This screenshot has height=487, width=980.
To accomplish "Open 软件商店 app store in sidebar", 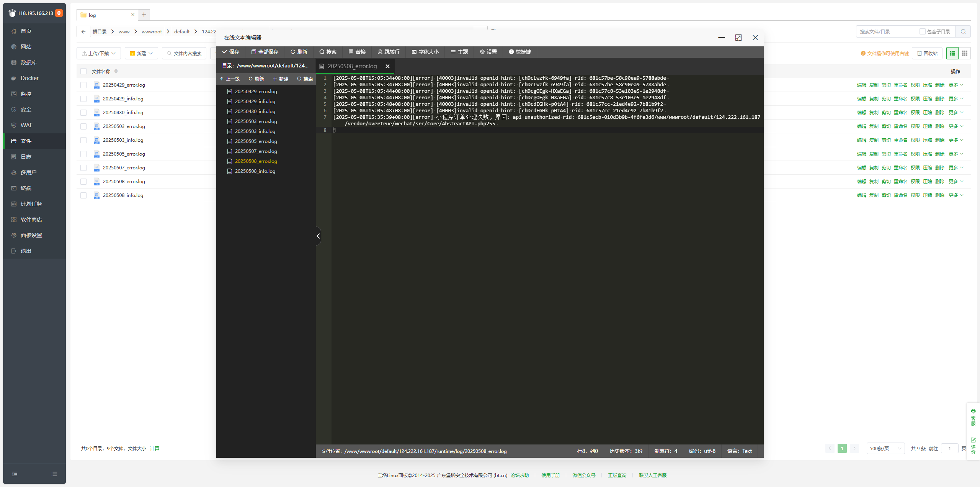I will point(34,220).
